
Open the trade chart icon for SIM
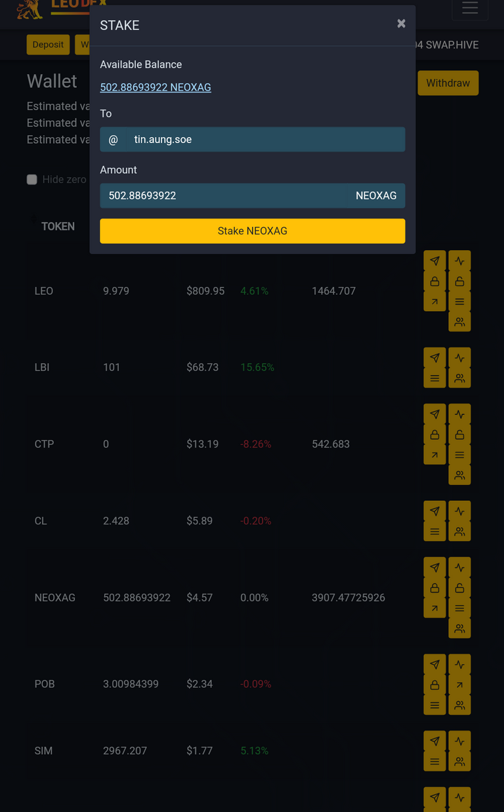[x=459, y=741]
